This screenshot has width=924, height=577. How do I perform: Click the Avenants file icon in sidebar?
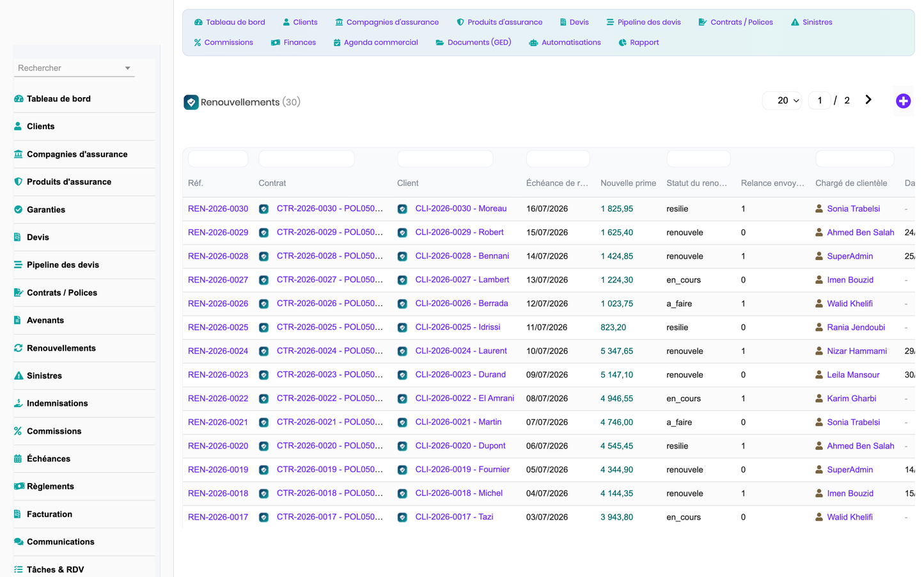[x=17, y=320]
